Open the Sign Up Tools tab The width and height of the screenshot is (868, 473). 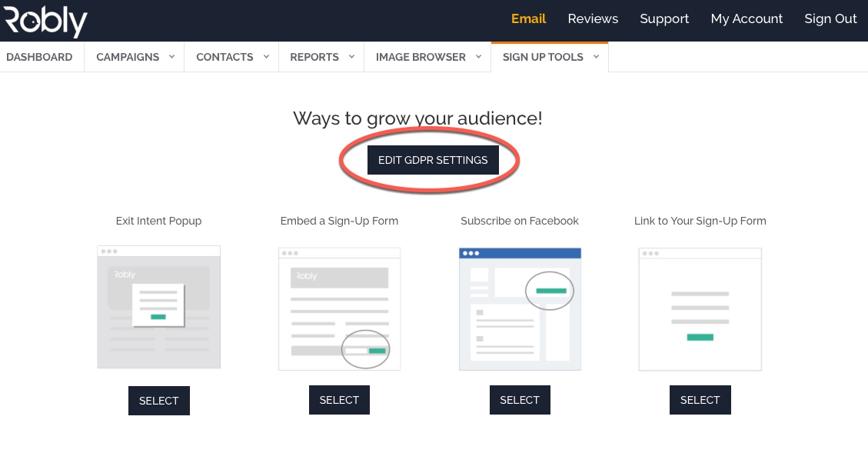tap(543, 57)
